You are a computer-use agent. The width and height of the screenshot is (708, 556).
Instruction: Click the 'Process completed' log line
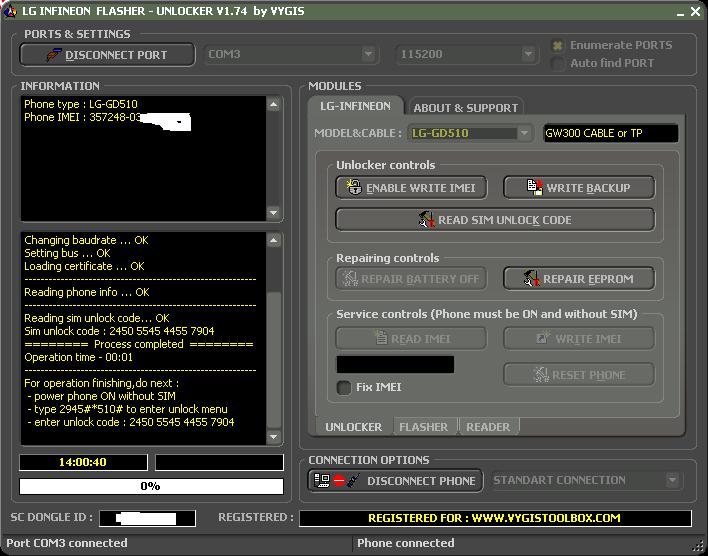(139, 344)
